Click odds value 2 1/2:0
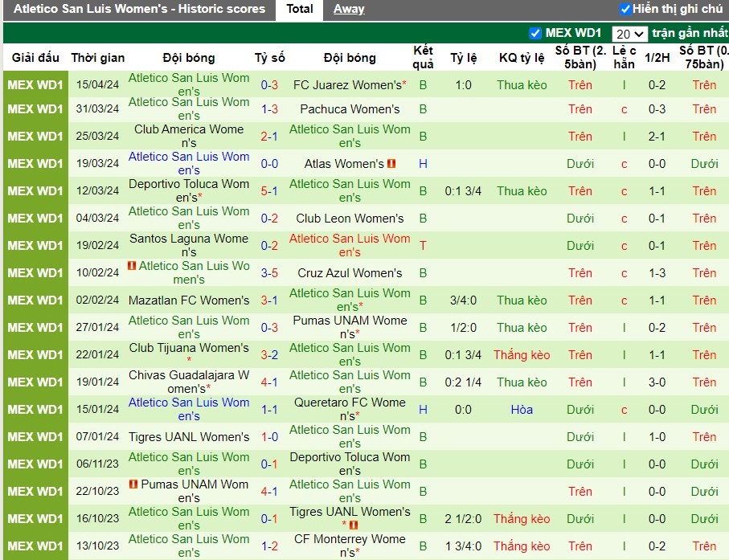 click(x=463, y=519)
